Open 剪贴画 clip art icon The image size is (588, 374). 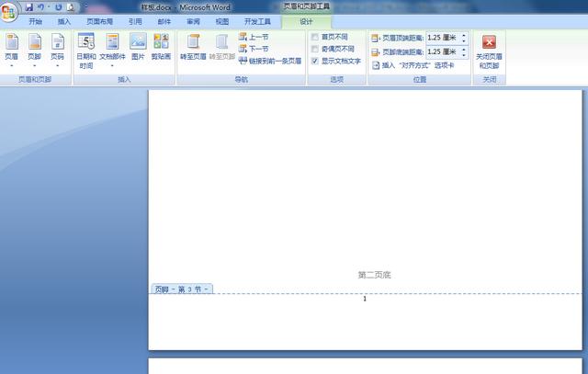(162, 41)
